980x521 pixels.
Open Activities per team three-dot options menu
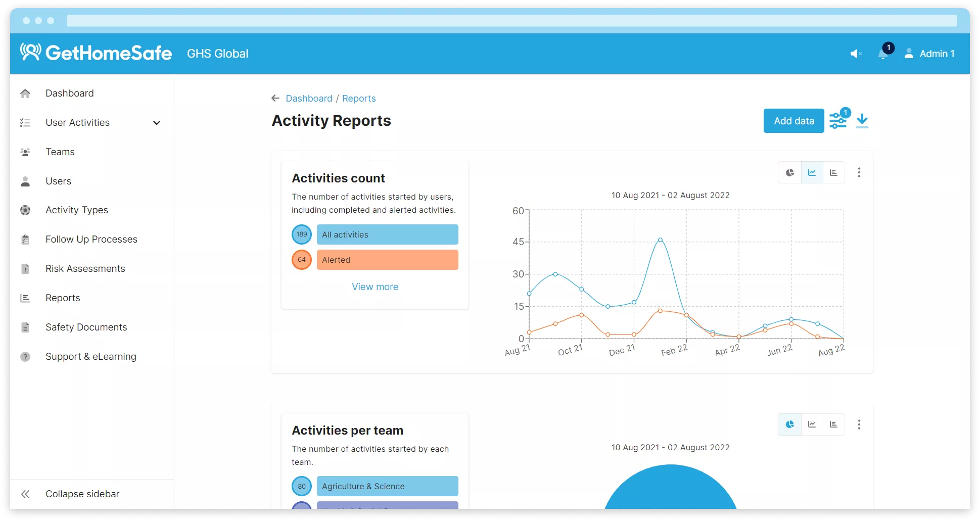[859, 424]
